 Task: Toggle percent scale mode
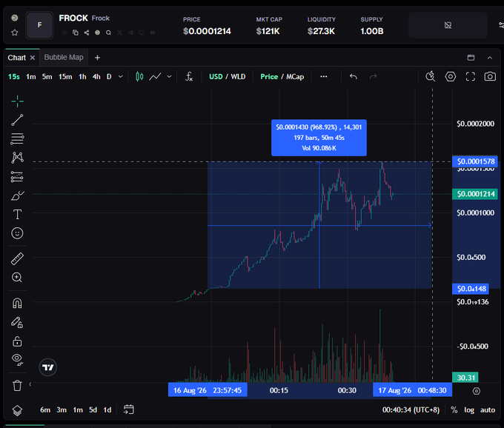[454, 409]
